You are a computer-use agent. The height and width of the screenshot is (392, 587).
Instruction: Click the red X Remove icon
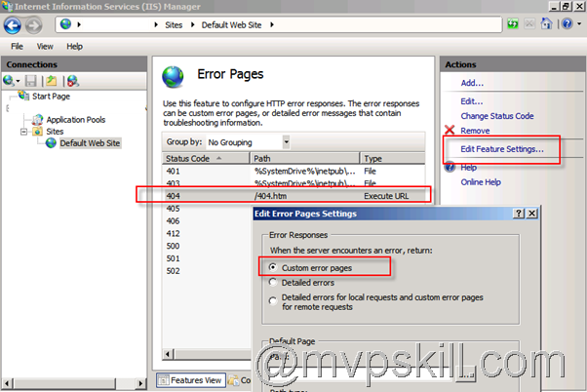450,130
